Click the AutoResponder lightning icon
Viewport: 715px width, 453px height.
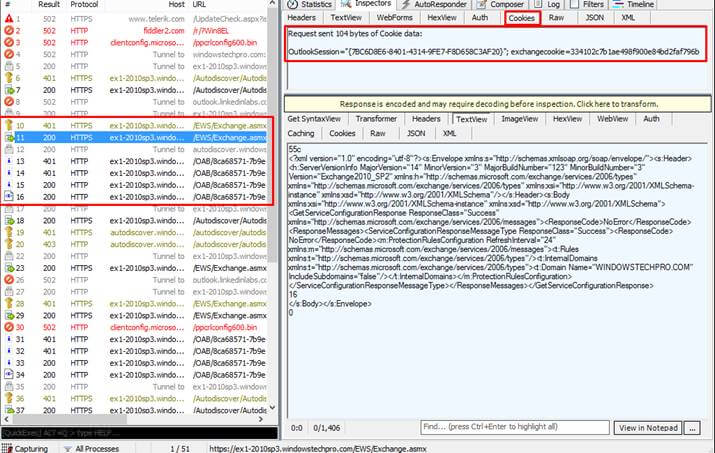click(x=405, y=4)
